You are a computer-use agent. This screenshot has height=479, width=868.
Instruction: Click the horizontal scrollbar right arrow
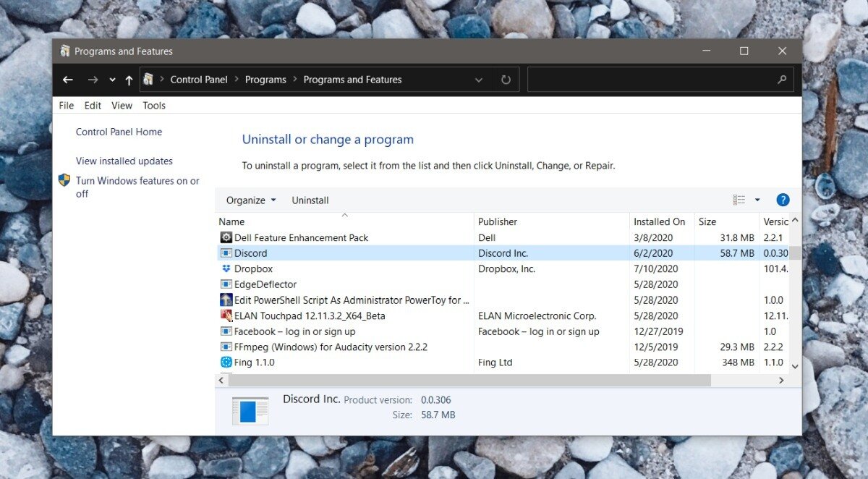pos(781,380)
